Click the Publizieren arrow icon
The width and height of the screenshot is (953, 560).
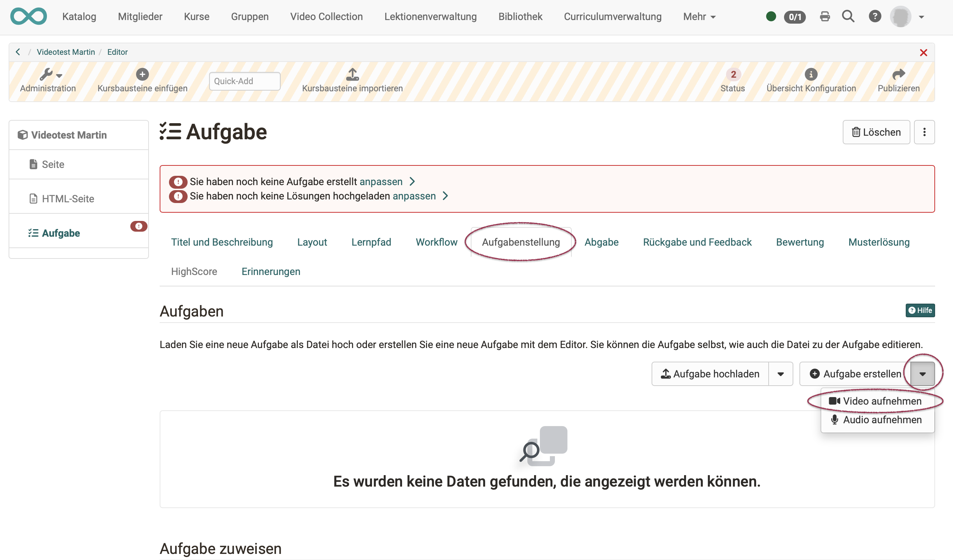[898, 74]
